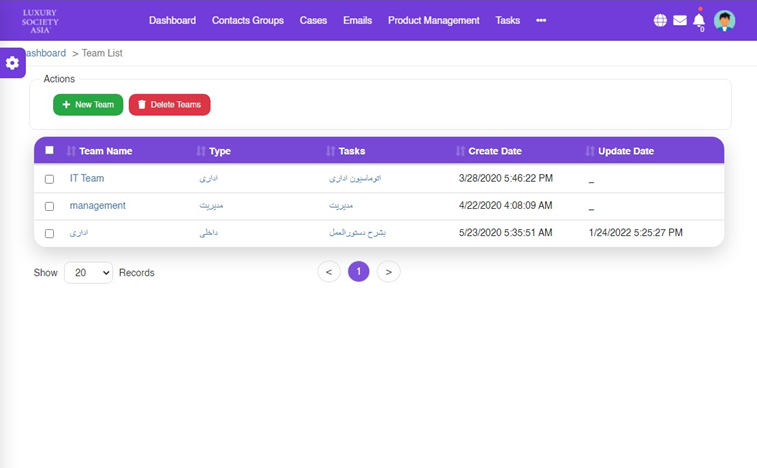Check the IT Team row checkbox
The image size is (757, 468).
pyautogui.click(x=50, y=179)
